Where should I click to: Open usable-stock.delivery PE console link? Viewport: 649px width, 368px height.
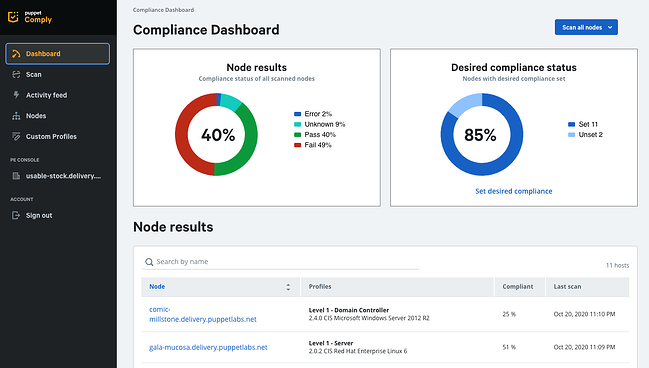pyautogui.click(x=63, y=176)
